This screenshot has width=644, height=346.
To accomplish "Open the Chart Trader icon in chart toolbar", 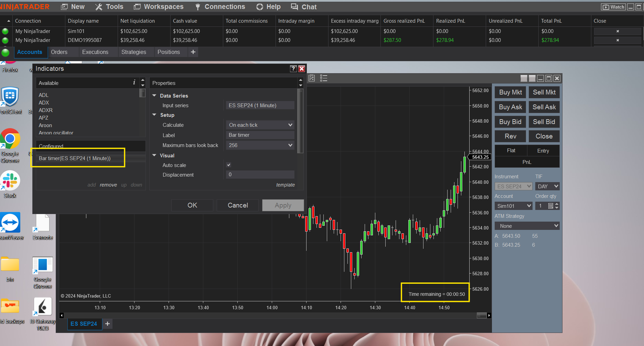I will 312,78.
